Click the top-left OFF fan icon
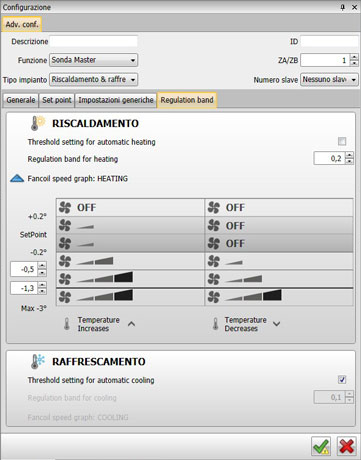 (x=65, y=208)
